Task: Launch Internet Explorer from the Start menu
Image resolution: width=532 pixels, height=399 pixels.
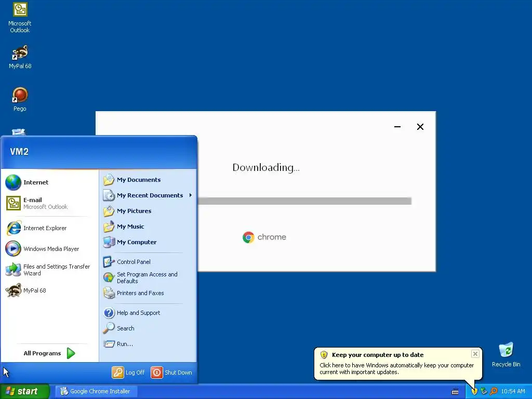Action: click(x=49, y=228)
